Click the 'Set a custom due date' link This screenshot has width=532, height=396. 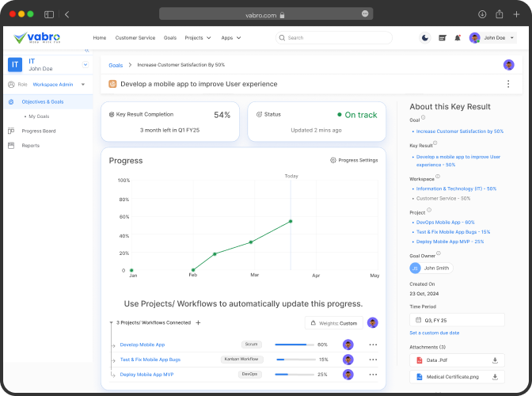point(434,333)
